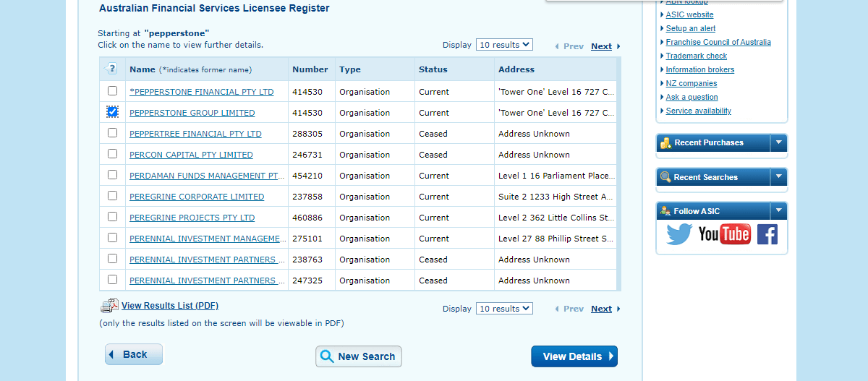
Task: Tick checkbox for PERDAMAN FUNDS MANAGEMENT
Action: pos(112,175)
